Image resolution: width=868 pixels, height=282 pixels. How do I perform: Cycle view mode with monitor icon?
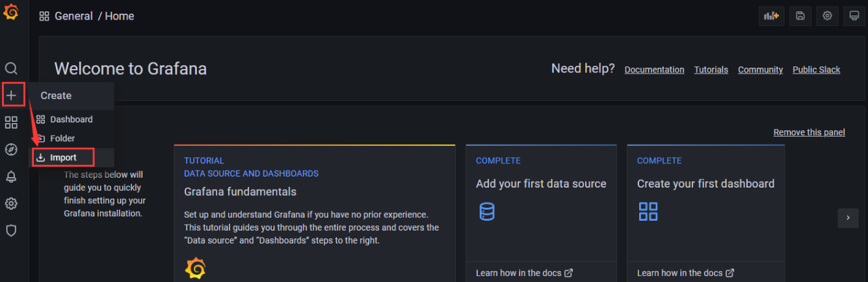pyautogui.click(x=854, y=16)
